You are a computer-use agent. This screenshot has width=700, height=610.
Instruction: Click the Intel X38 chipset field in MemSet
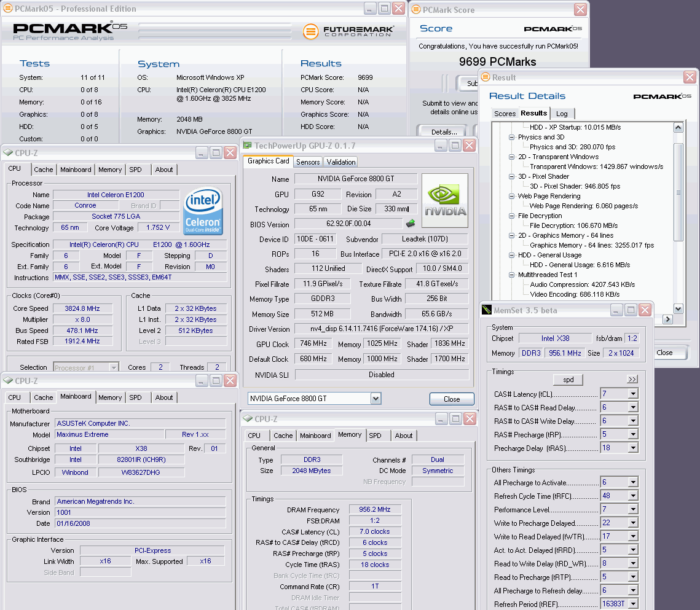[555, 338]
